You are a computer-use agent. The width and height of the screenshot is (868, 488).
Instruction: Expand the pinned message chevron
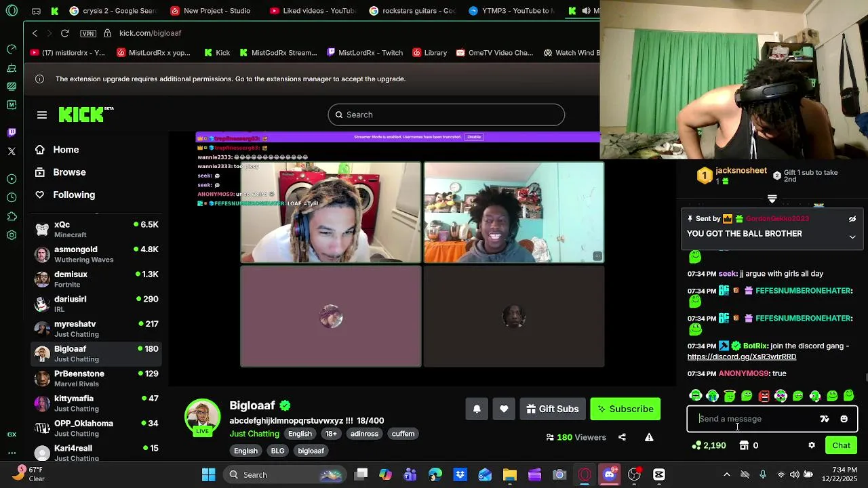[852, 237]
